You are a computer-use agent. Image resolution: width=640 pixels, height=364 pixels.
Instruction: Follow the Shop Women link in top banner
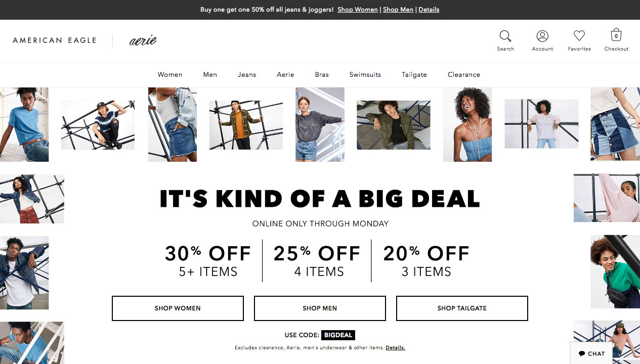(x=358, y=10)
